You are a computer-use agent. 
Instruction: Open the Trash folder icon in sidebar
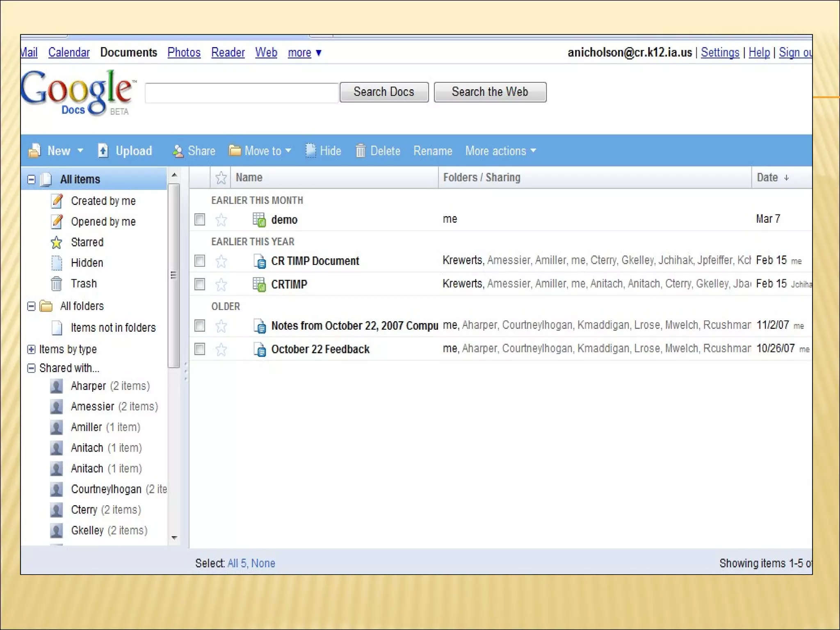pos(57,283)
